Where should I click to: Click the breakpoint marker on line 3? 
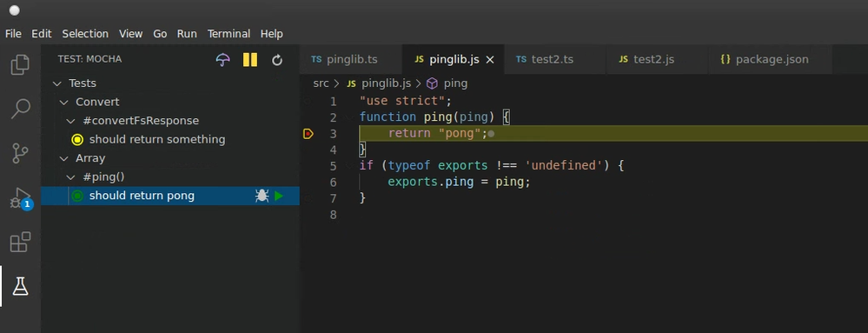pyautogui.click(x=308, y=134)
